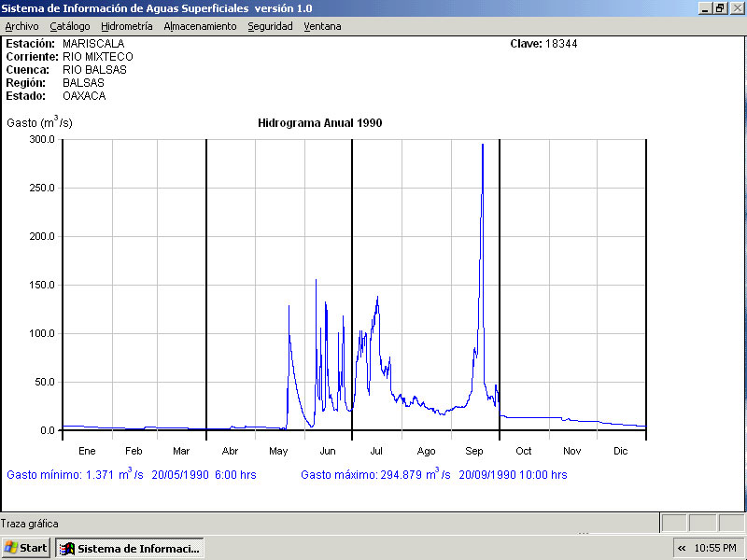Expand hidden system tray icons chevron
The image size is (747, 560).
[682, 548]
